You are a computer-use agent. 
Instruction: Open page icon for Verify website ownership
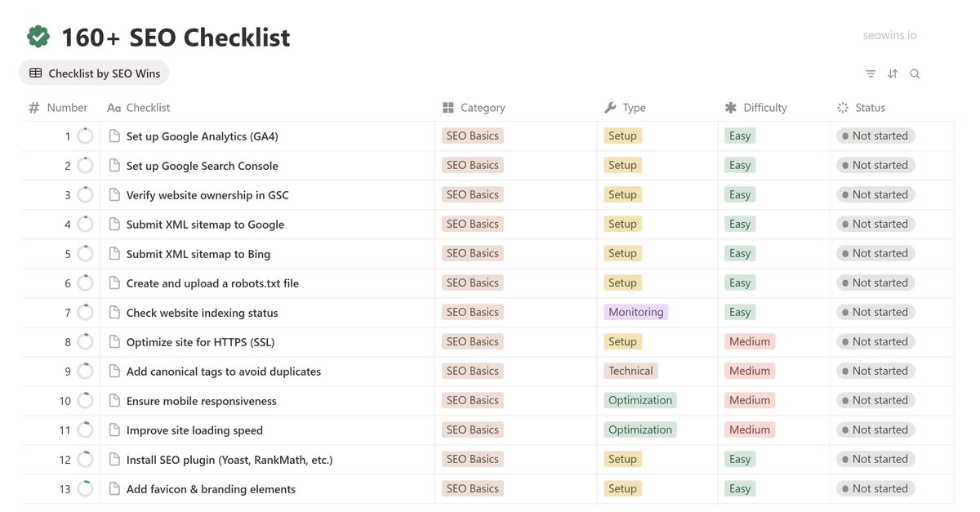tap(114, 194)
